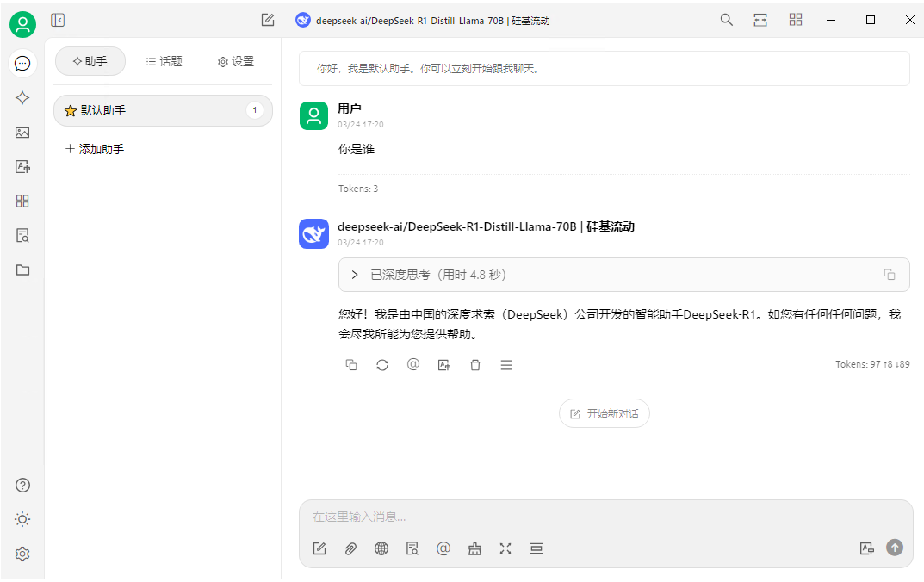
Task: Open the translate sidebar icon
Action: 22,167
